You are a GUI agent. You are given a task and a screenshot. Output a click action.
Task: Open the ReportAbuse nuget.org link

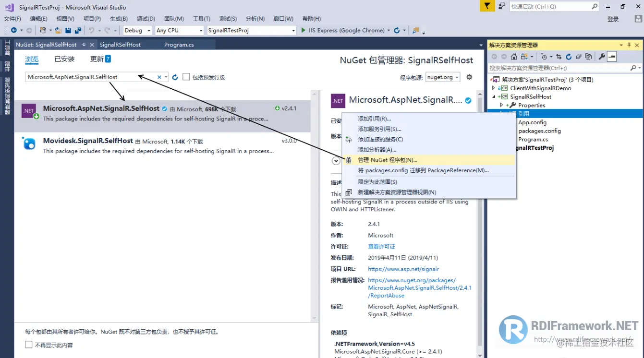tap(419, 288)
